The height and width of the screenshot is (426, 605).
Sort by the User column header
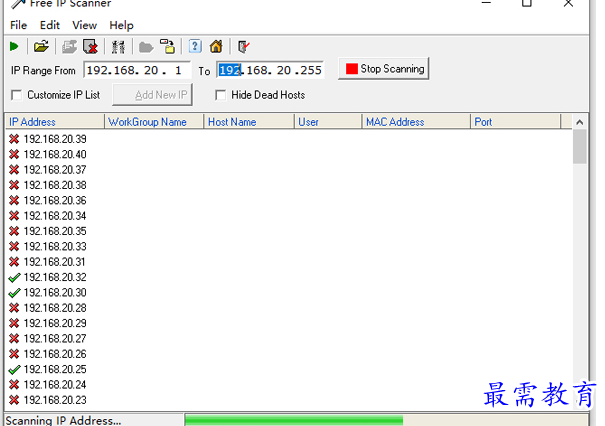[x=328, y=122]
